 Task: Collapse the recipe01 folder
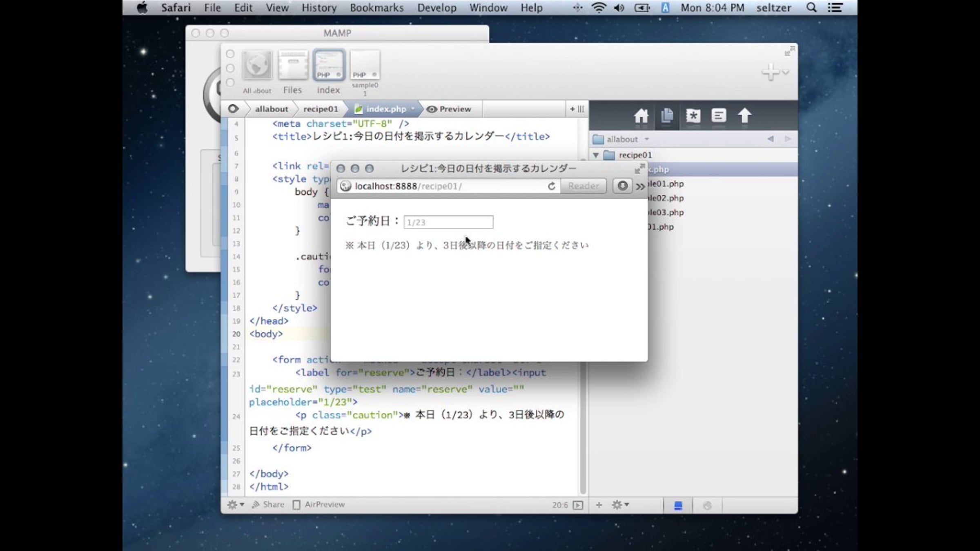click(596, 155)
